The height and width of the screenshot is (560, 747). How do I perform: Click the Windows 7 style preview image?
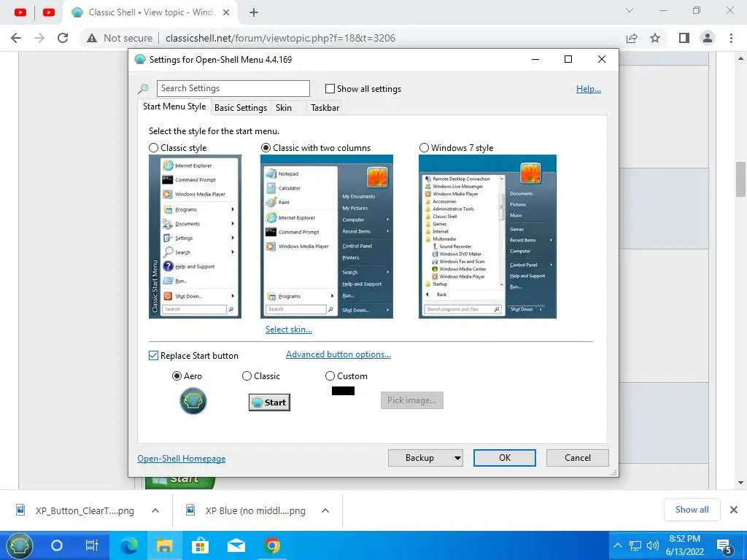tap(487, 236)
